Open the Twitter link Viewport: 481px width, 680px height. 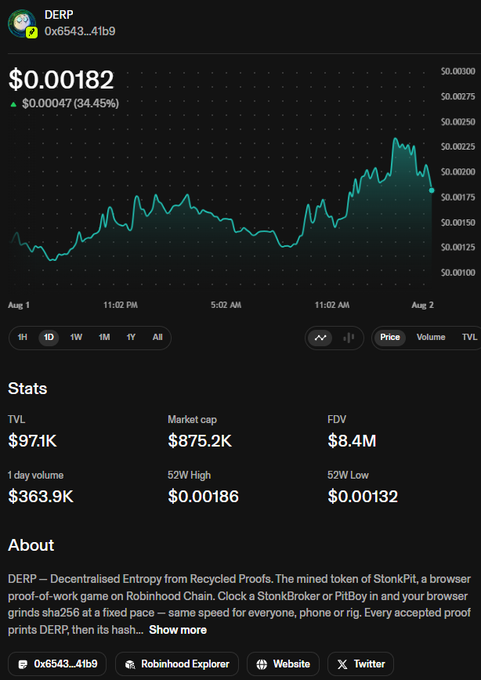360,664
